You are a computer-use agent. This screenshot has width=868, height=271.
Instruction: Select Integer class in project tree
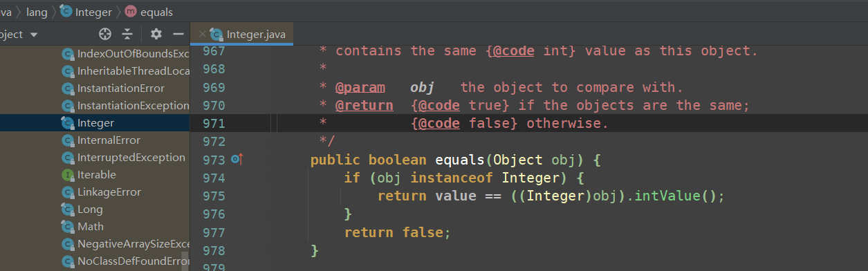tap(95, 123)
